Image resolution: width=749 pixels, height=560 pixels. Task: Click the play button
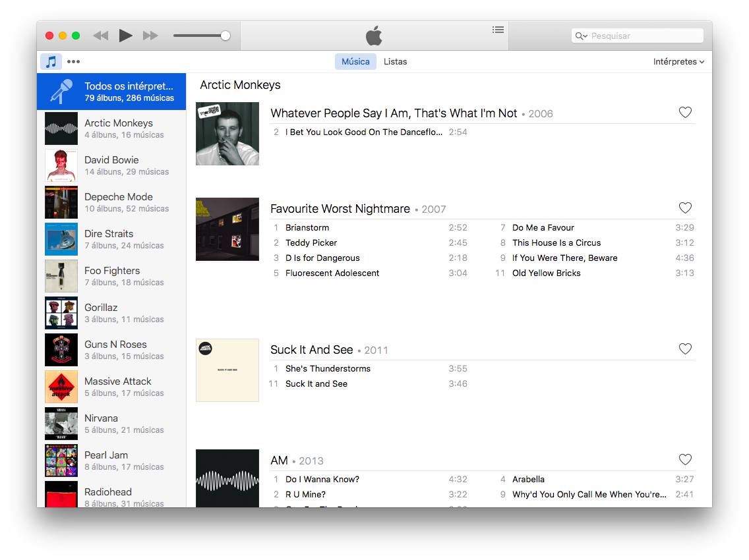[125, 36]
